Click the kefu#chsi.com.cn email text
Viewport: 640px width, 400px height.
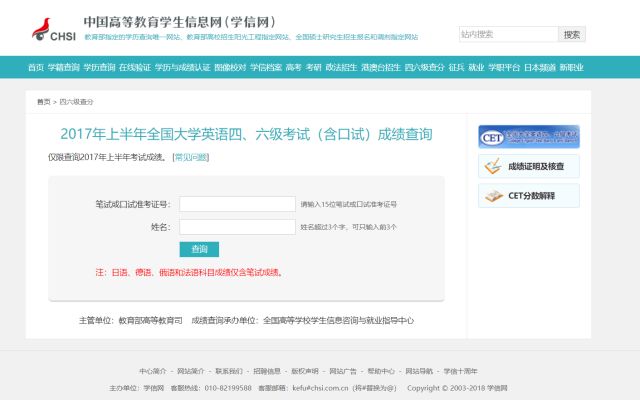(320, 388)
